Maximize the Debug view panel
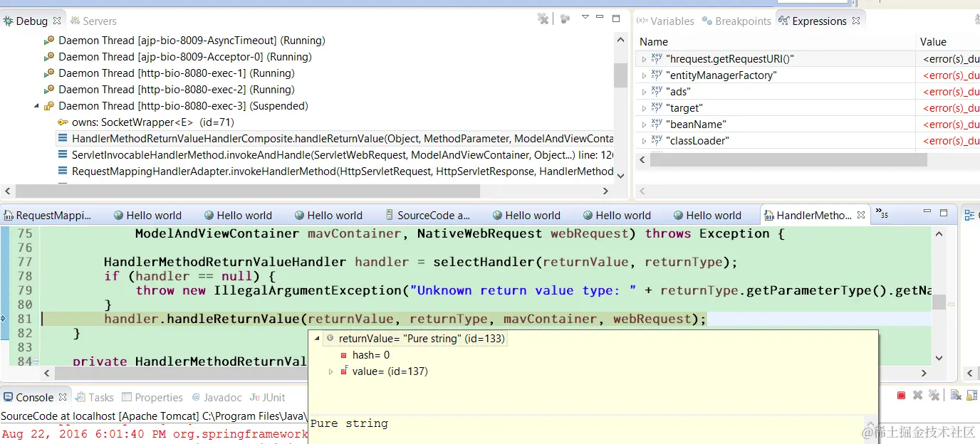This screenshot has width=980, height=444. (x=617, y=18)
